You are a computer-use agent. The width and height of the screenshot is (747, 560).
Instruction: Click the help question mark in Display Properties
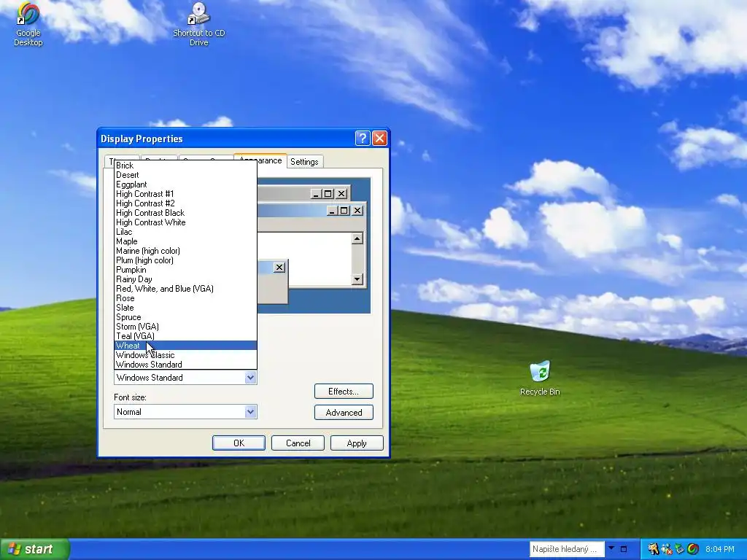(x=363, y=138)
